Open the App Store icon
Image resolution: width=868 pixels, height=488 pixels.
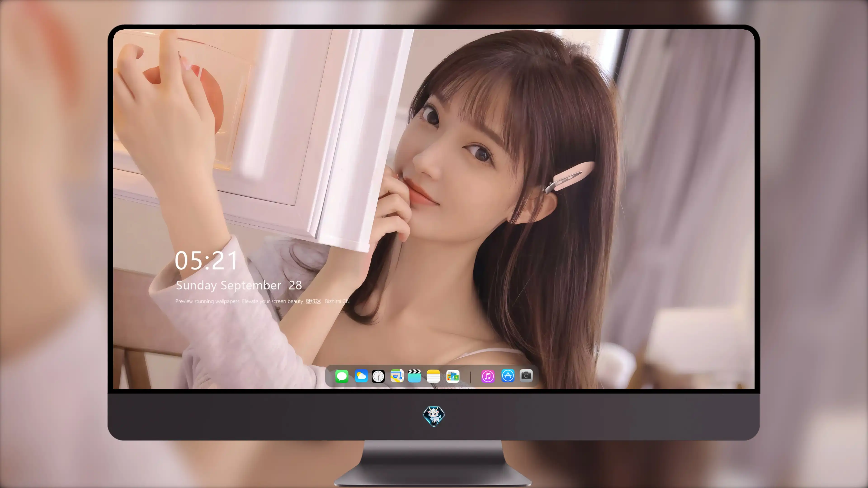pos(508,375)
